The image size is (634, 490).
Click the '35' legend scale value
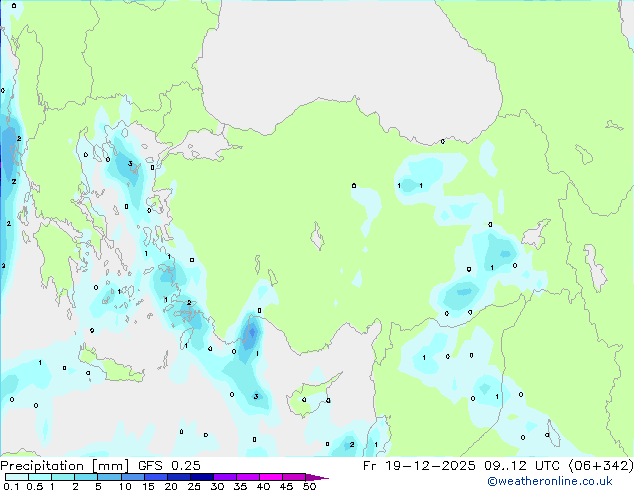point(240,486)
